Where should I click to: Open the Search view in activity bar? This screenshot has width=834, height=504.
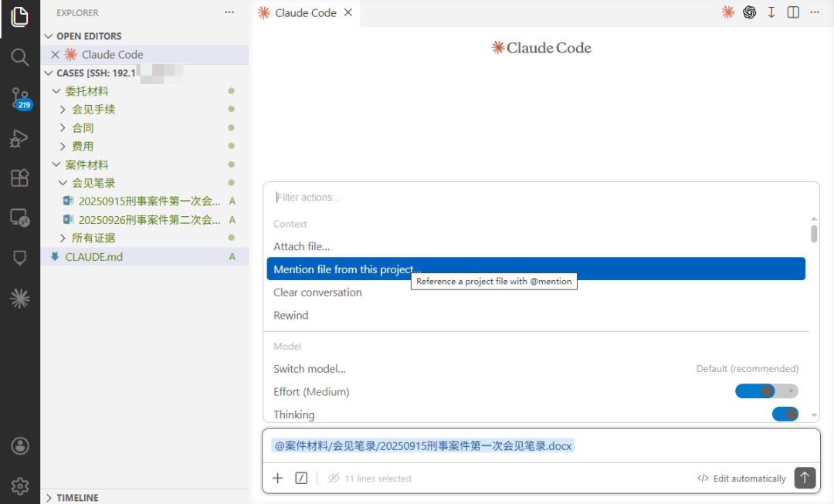point(19,57)
